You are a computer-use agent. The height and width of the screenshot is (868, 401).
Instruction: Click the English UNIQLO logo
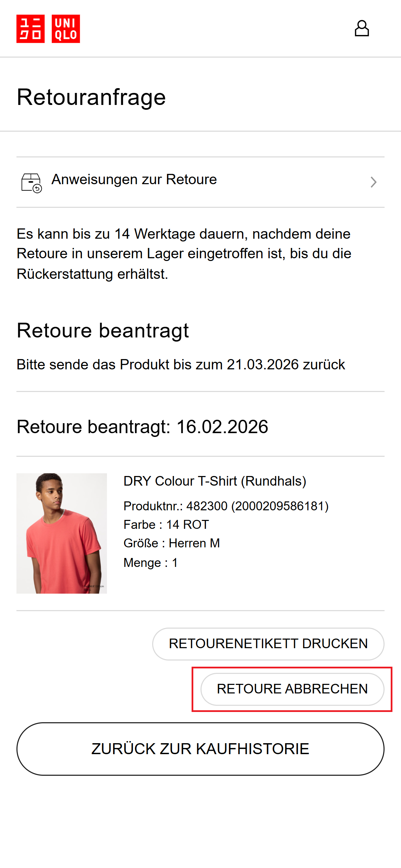[66, 29]
